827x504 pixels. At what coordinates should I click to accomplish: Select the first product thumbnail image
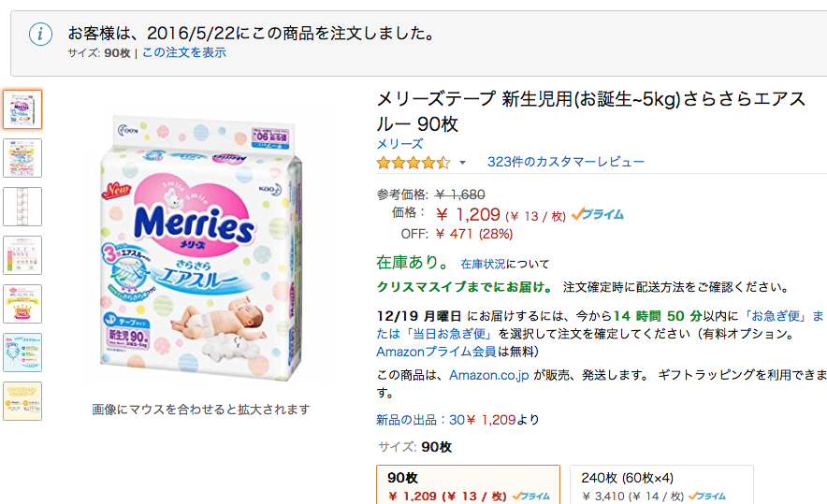point(22,109)
